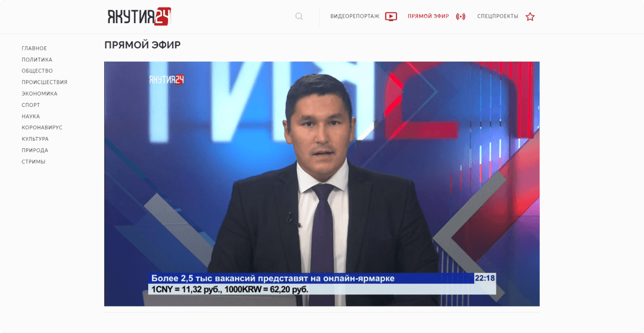Click the 22:18 clock in the video
644x333 pixels.
click(x=485, y=278)
